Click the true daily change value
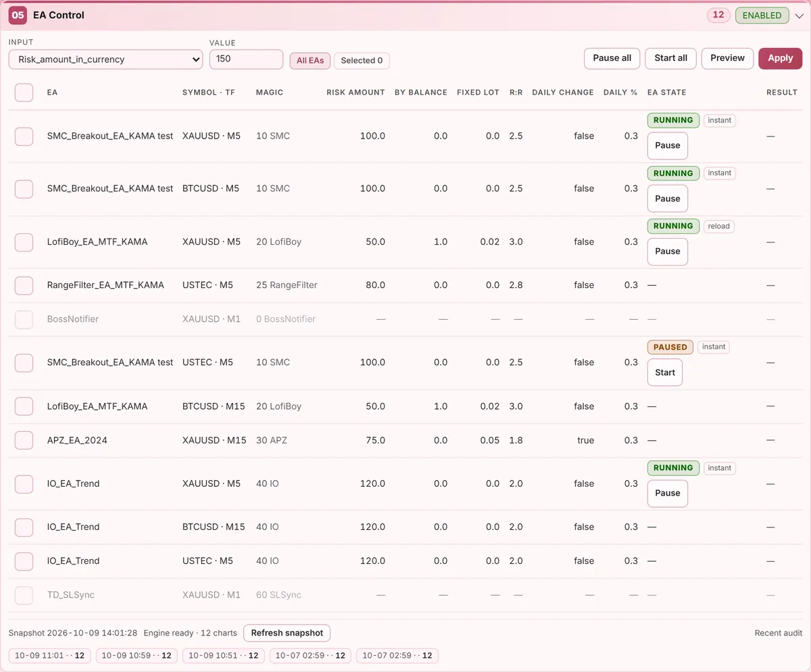 586,440
